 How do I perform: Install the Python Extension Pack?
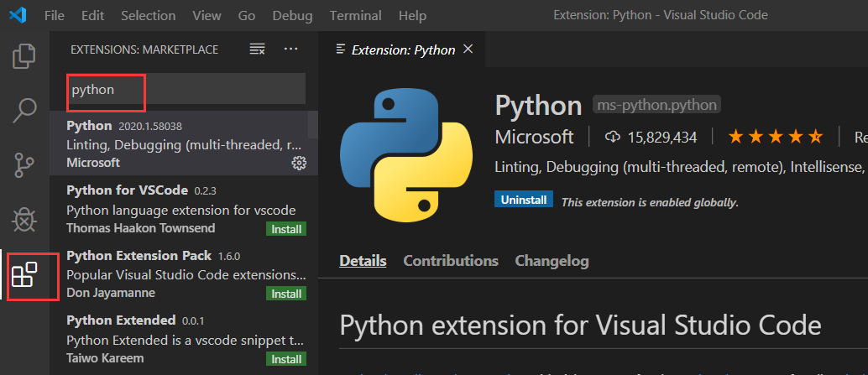pos(286,294)
